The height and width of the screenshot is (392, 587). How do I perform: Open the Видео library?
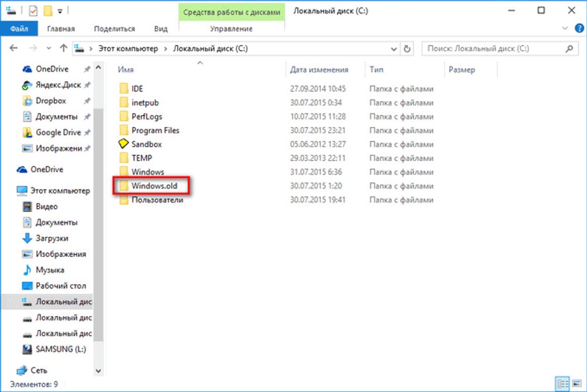tap(46, 206)
